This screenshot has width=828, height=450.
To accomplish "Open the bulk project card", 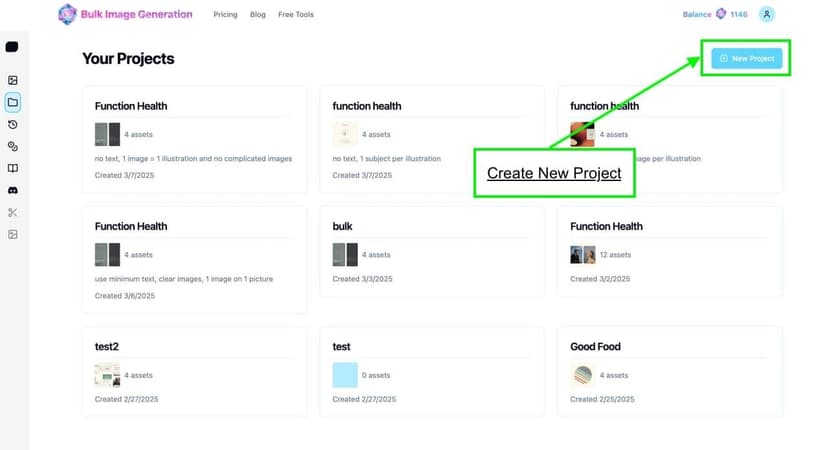I will tap(432, 252).
